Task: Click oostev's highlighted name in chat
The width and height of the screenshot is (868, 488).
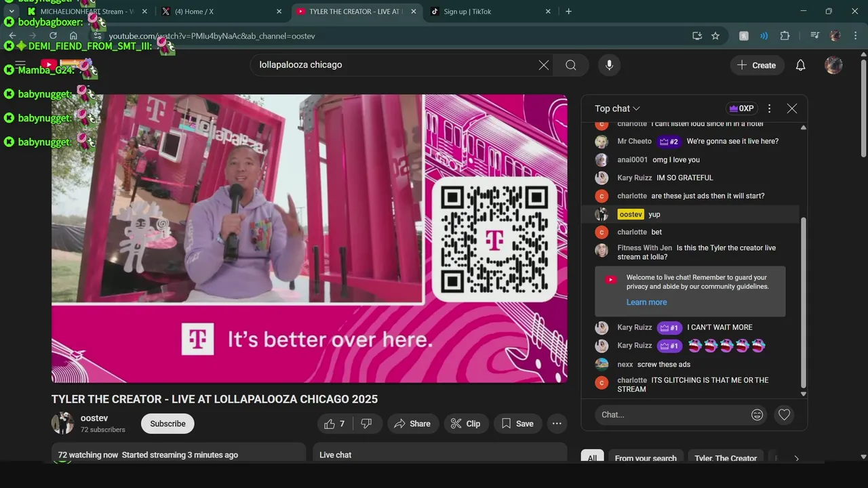Action: pyautogui.click(x=631, y=214)
